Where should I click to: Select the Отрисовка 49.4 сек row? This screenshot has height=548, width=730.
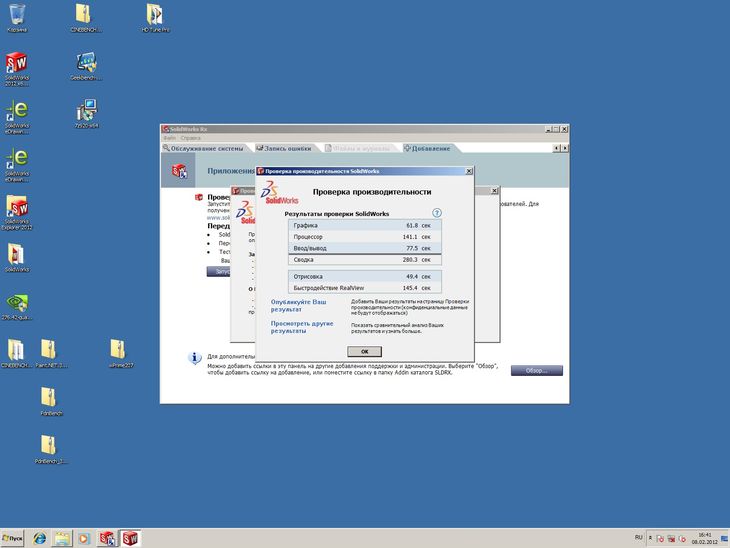365,277
